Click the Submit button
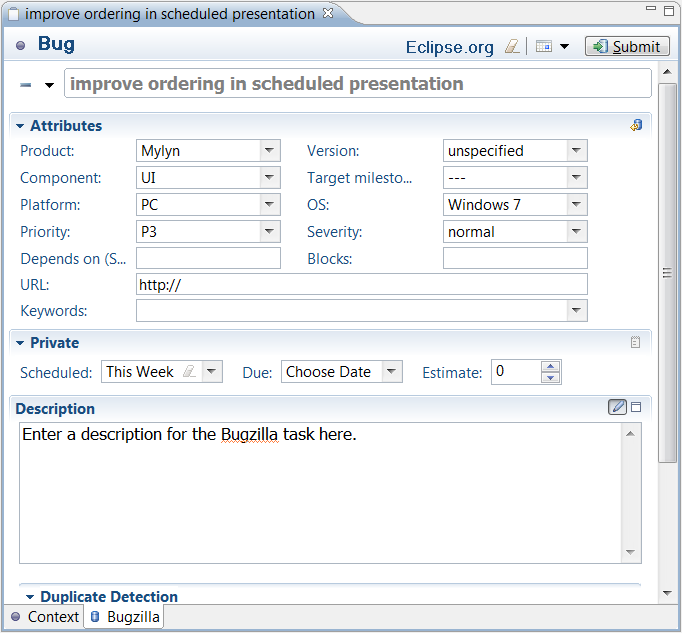Viewport: 682px width, 633px height. point(627,46)
